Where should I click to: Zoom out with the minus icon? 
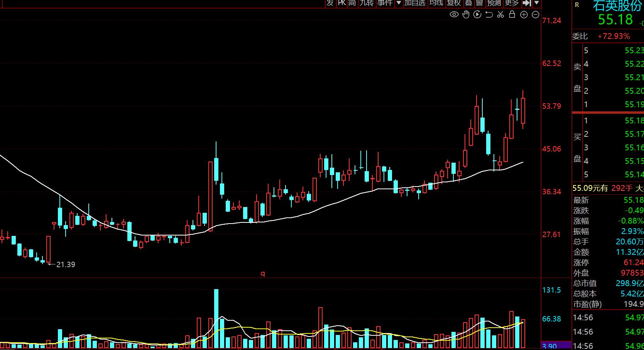click(535, 15)
